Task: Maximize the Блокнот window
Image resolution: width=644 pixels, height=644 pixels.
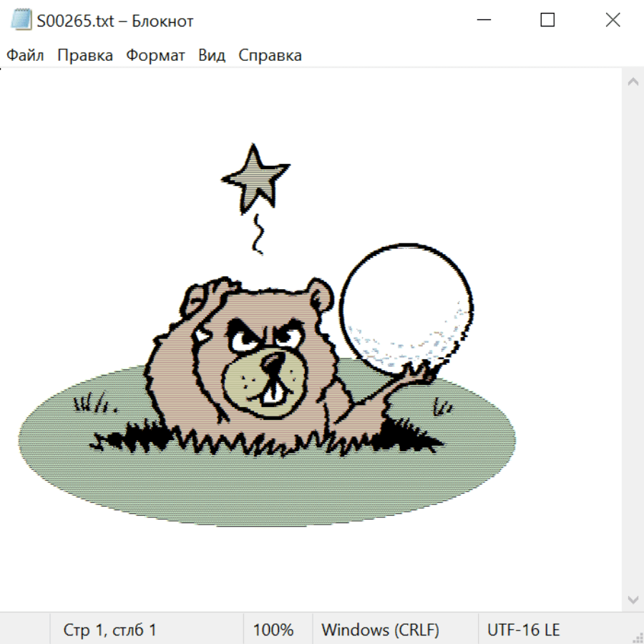Action: [x=547, y=20]
